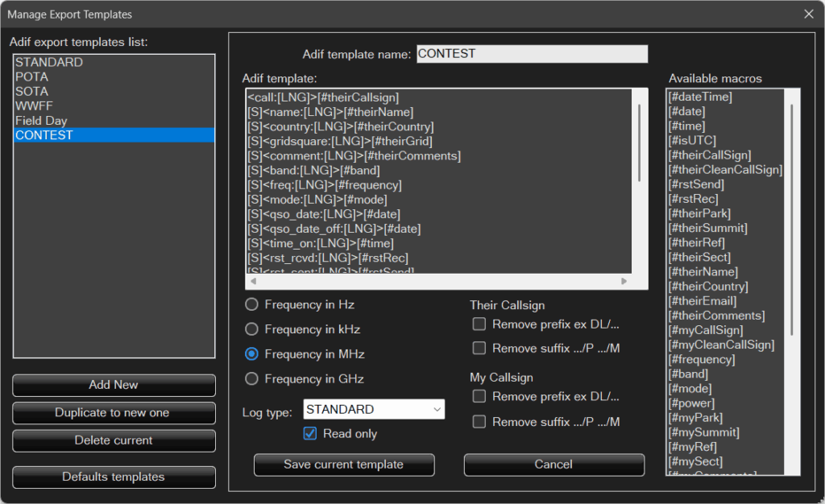Close the Manage Export Templates dialog

808,14
